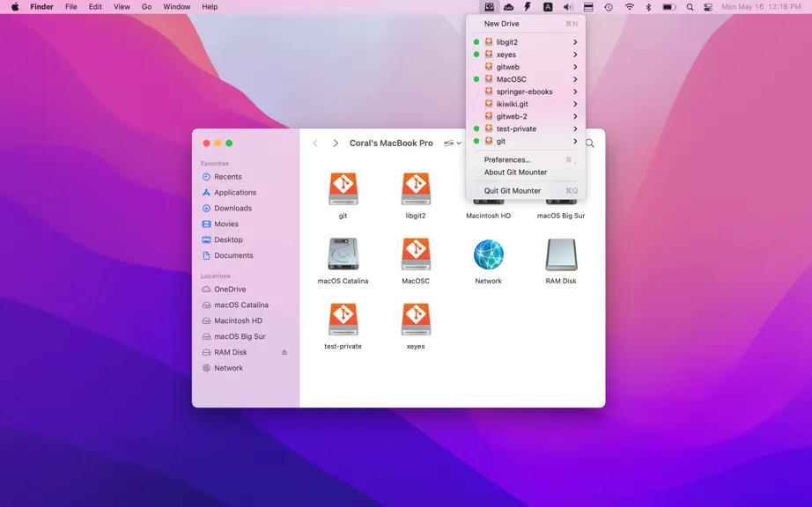The width and height of the screenshot is (812, 507).
Task: Click the battery status icon
Action: click(669, 7)
